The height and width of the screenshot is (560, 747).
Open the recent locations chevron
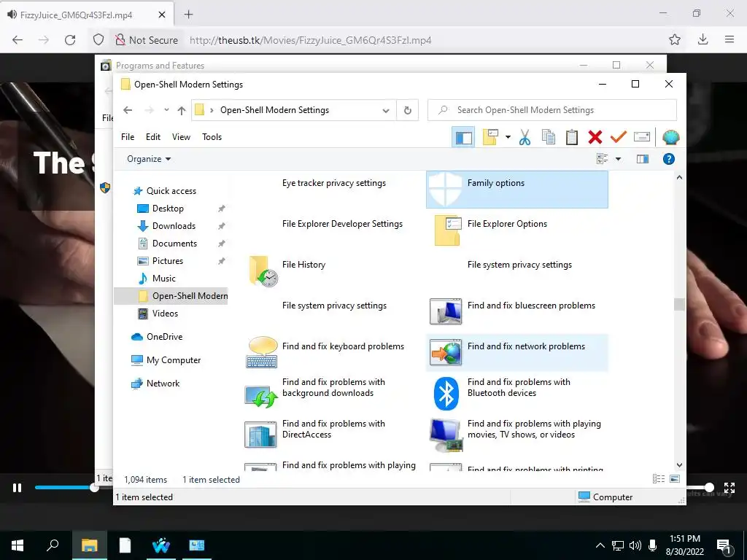click(166, 110)
